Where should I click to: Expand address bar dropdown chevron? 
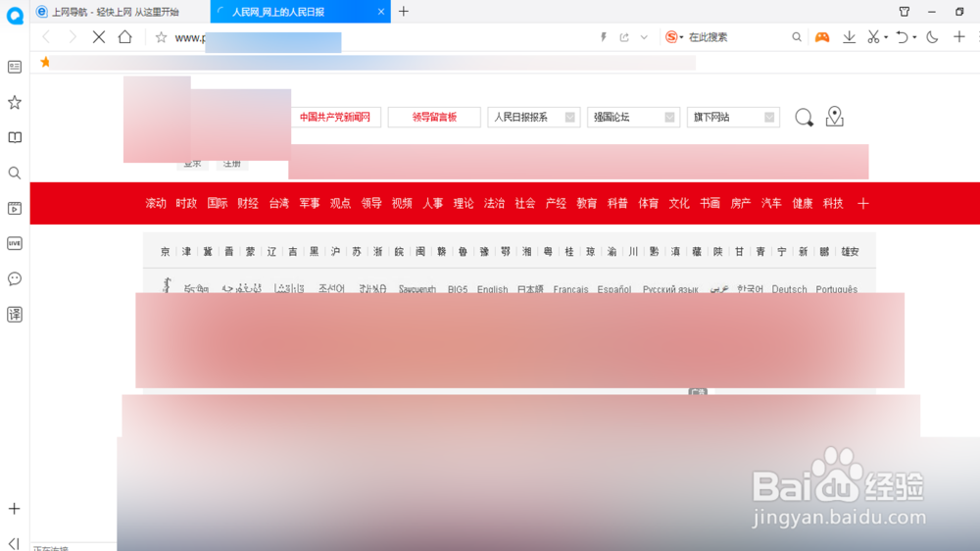point(644,37)
